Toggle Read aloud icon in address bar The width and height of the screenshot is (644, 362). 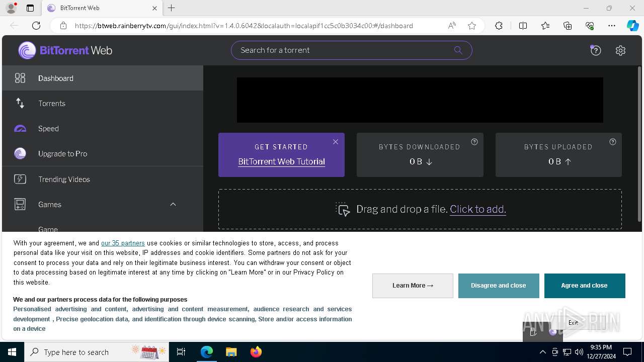point(452,26)
